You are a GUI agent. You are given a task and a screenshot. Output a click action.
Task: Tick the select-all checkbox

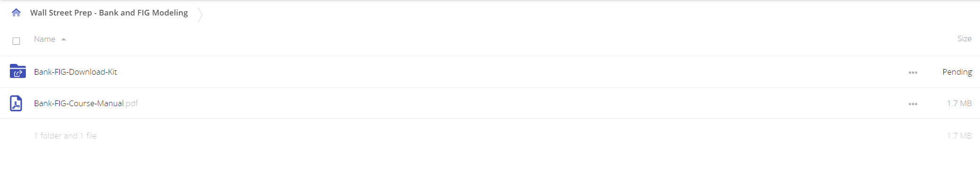pyautogui.click(x=16, y=41)
